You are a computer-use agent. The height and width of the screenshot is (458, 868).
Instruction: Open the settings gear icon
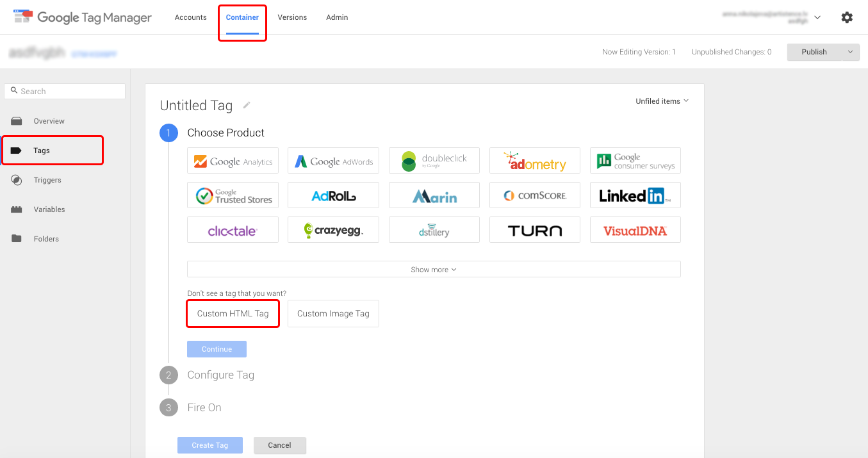tap(847, 17)
